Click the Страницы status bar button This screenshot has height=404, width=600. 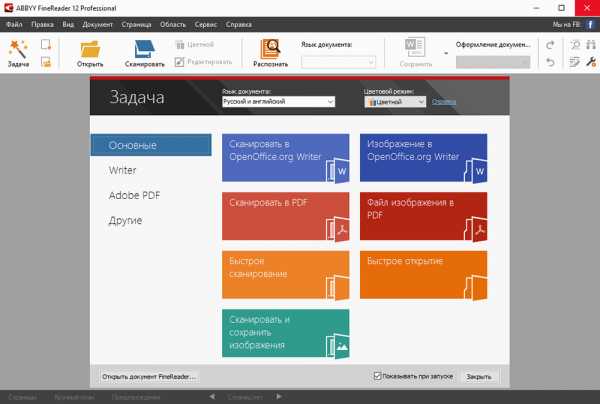pyautogui.click(x=22, y=397)
